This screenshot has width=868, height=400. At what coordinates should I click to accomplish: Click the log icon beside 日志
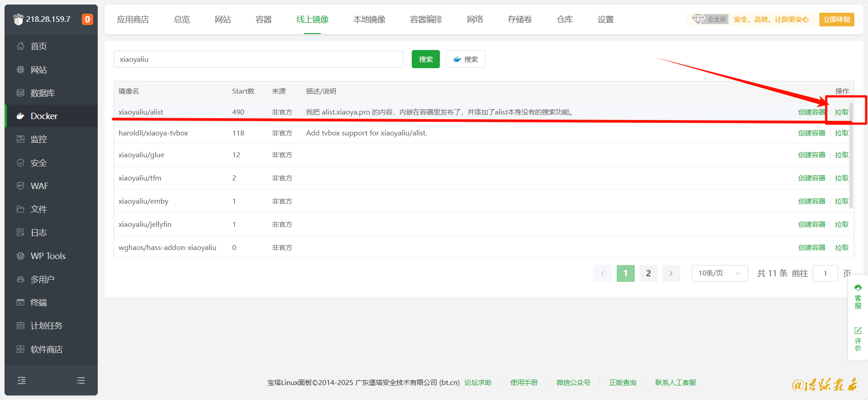click(x=20, y=232)
